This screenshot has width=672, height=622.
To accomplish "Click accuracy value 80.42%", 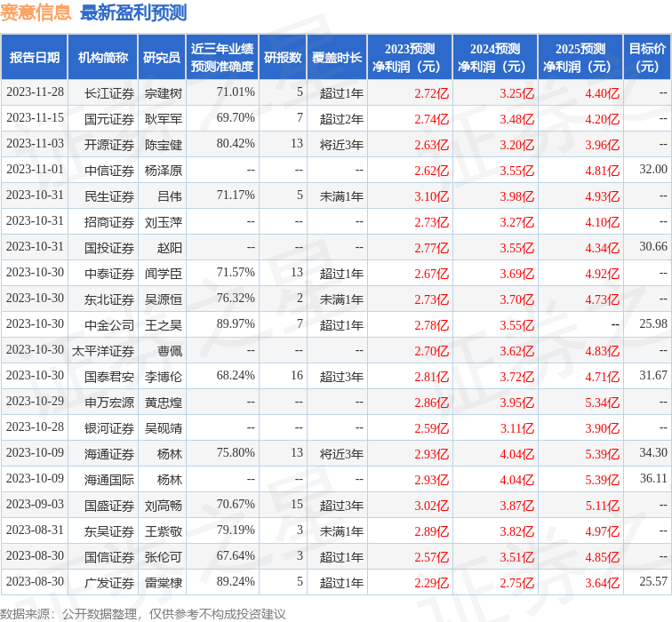I will click(x=236, y=144).
